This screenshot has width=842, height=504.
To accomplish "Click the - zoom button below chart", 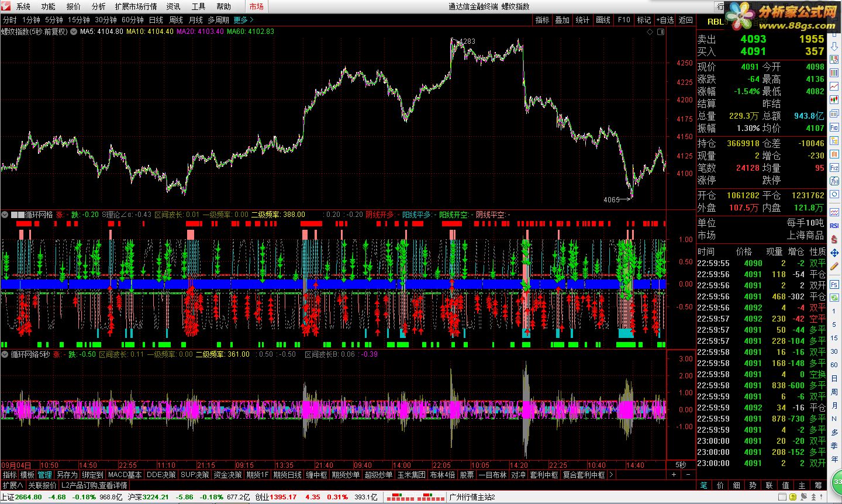I will pyautogui.click(x=688, y=475).
